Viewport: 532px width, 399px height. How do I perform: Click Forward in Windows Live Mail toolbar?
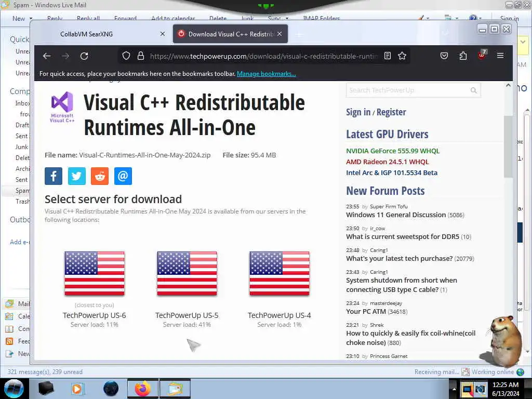tap(125, 18)
